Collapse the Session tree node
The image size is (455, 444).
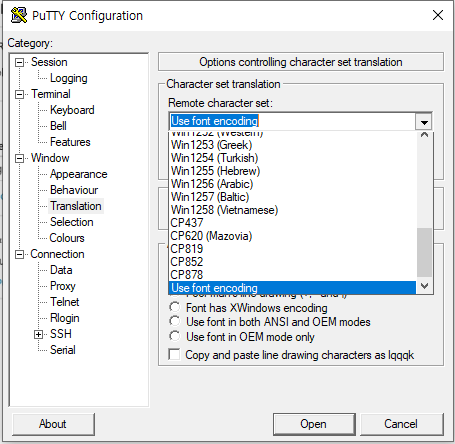[x=20, y=62]
